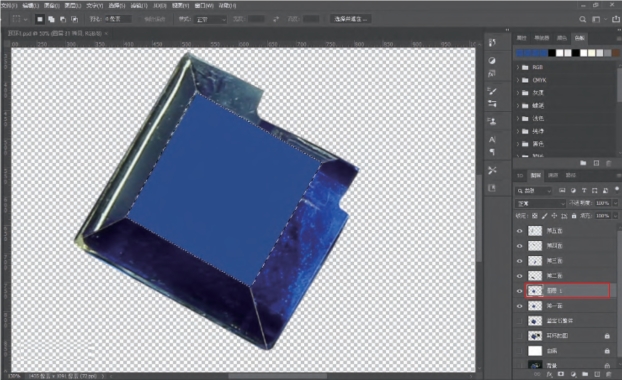This screenshot has width=622, height=380.
Task: Click add layer mask icon
Action: coord(561,374)
